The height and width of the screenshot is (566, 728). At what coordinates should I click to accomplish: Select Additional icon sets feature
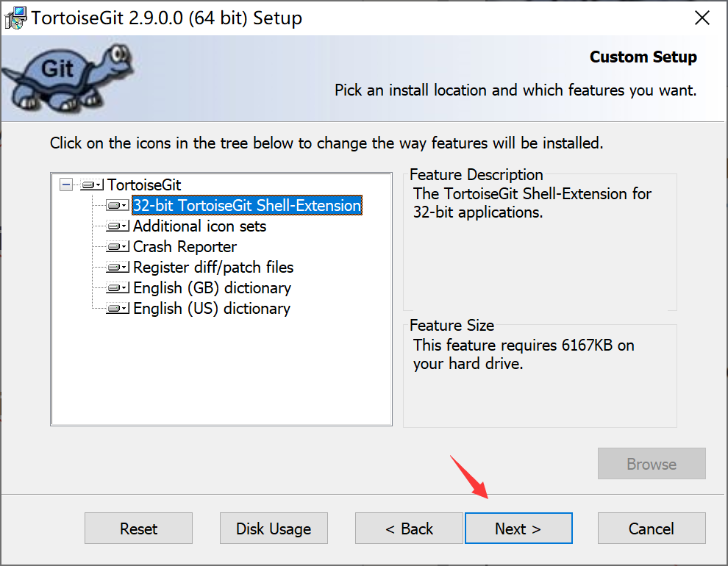point(199,226)
